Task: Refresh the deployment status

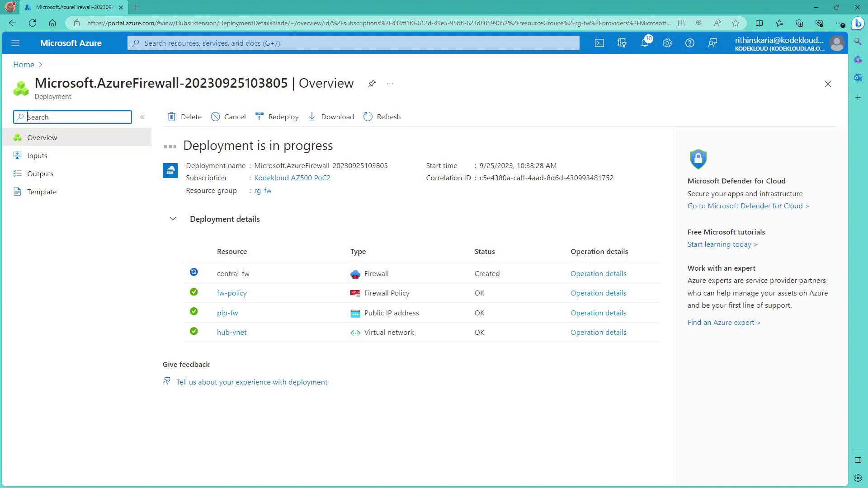Action: [382, 117]
